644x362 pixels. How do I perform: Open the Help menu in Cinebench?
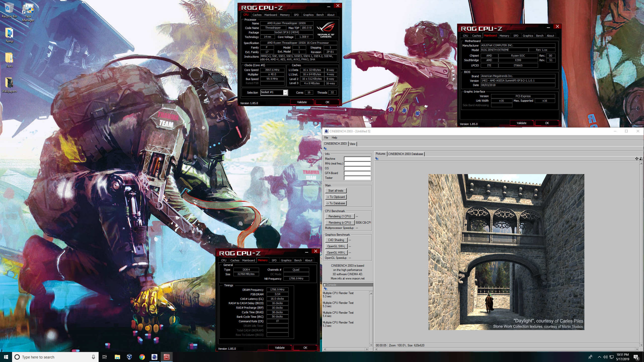334,138
